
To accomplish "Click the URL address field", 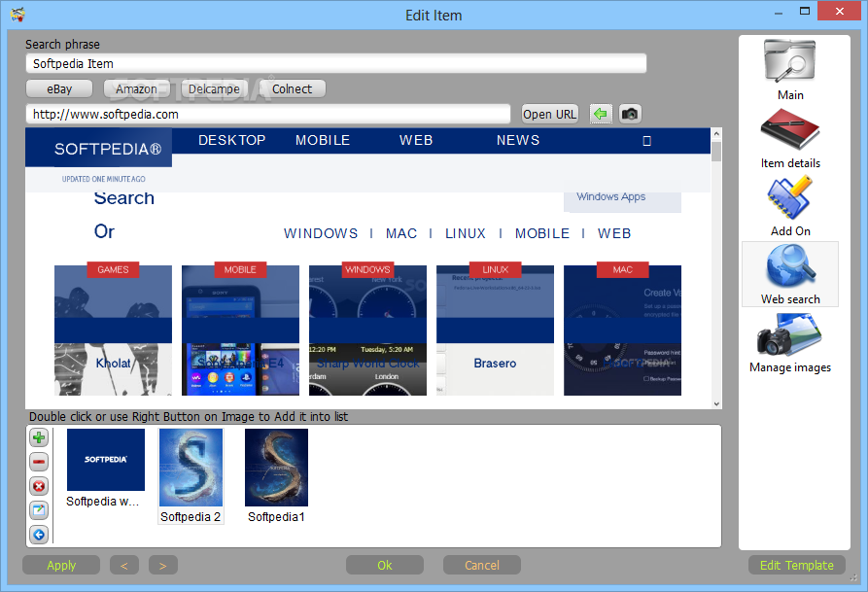I will pos(268,114).
